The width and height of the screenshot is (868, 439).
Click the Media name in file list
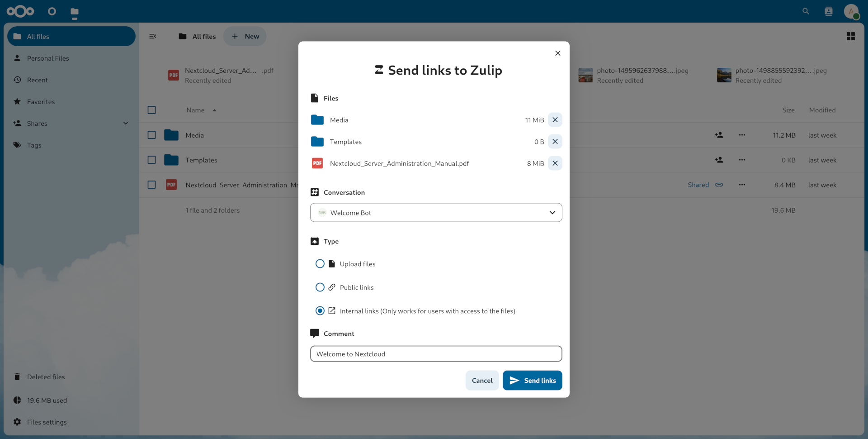pyautogui.click(x=194, y=135)
